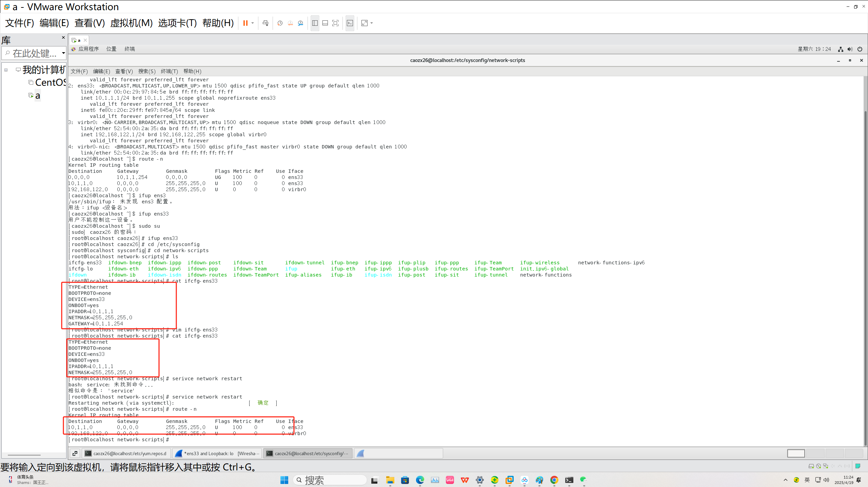Enter full screen mode icon

click(335, 23)
